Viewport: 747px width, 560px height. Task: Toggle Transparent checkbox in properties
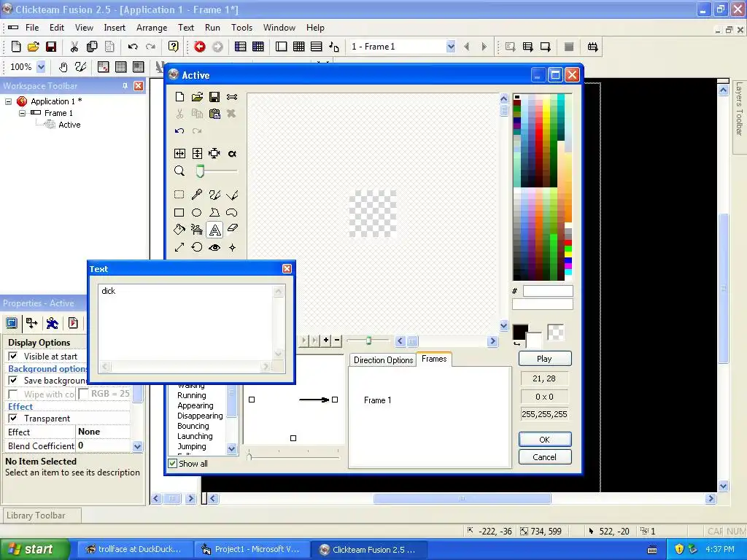coord(13,418)
